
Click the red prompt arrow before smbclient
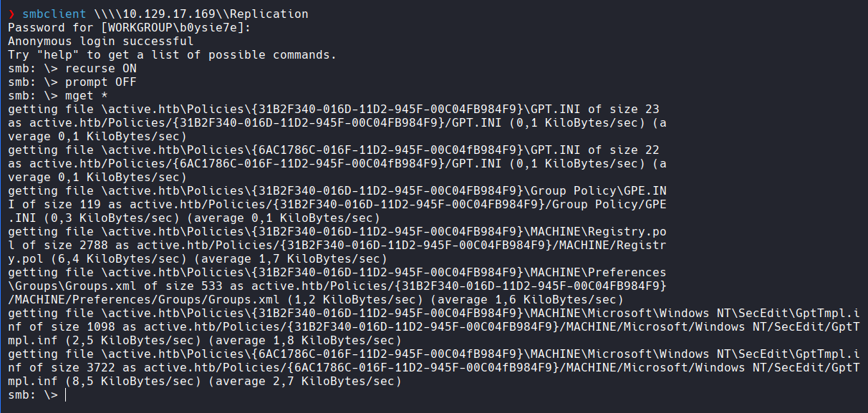tap(11, 14)
